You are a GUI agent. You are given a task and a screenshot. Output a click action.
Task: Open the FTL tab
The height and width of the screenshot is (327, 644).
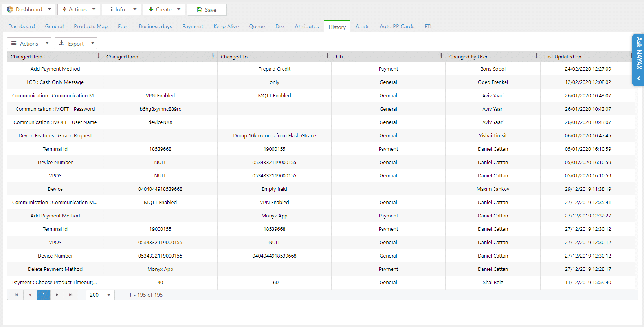coord(429,26)
